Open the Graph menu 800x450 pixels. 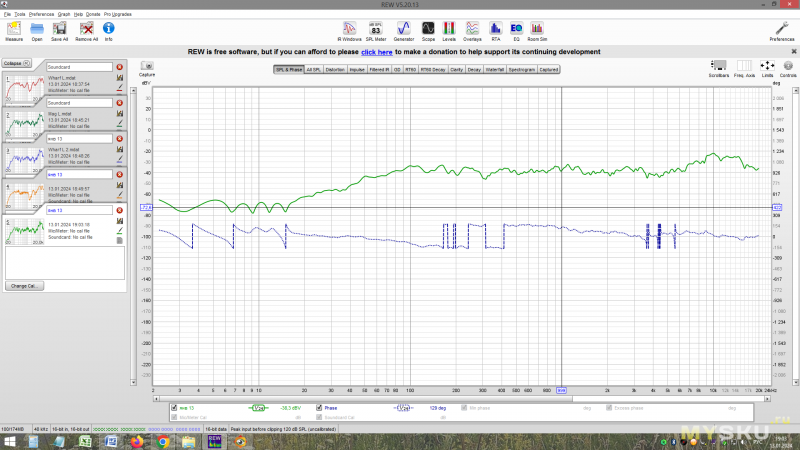(x=64, y=14)
